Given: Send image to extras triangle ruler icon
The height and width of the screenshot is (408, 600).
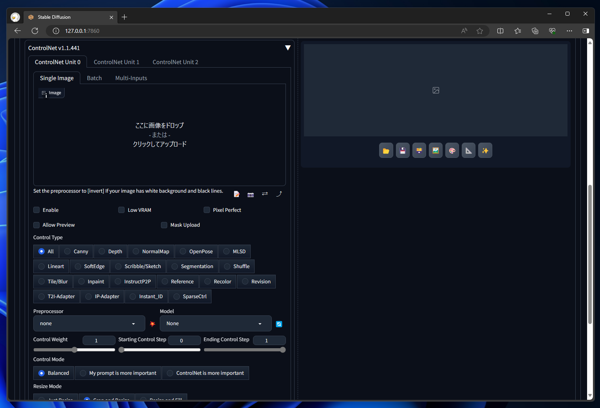Looking at the screenshot, I should coord(468,151).
